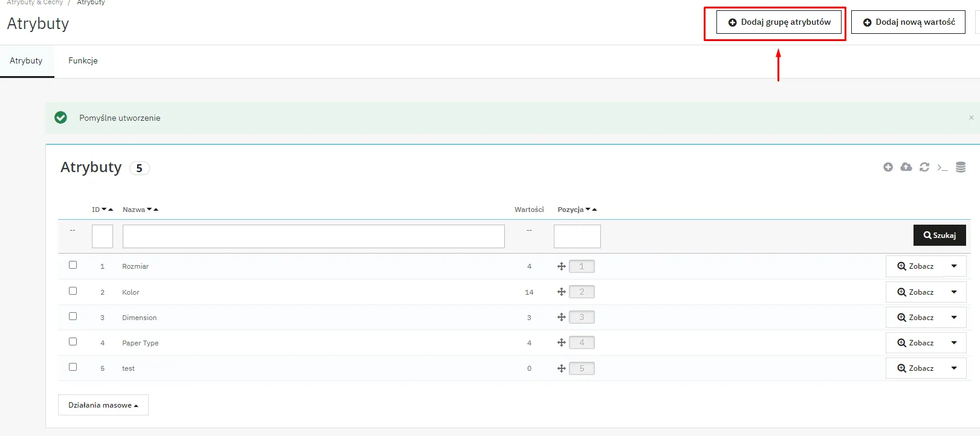Click the add new attribute plus icon

click(x=888, y=167)
